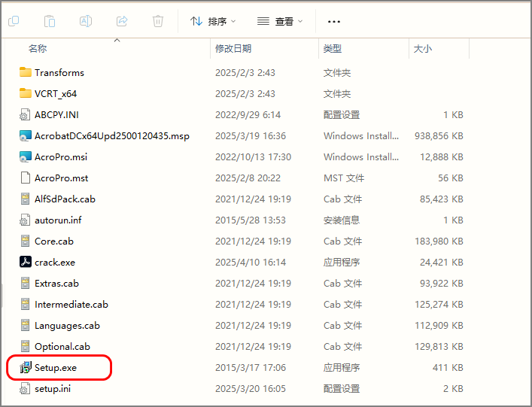Click the 2025/4/10 16:14 date cell

(251, 262)
